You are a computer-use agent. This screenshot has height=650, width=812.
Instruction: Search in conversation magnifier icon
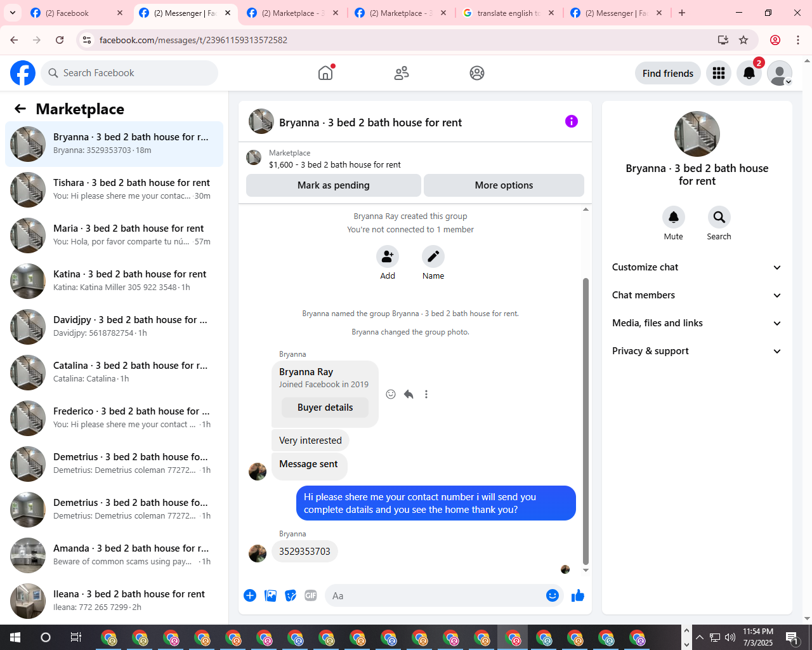coord(719,217)
